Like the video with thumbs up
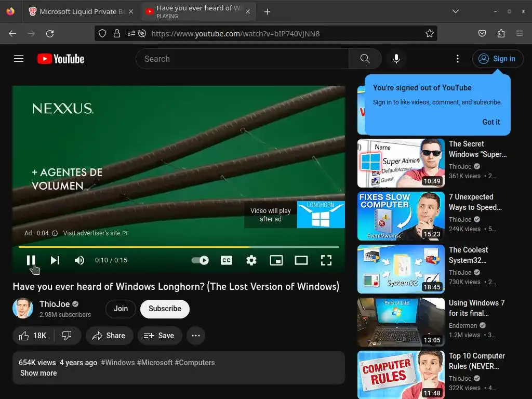The image size is (532, 399). (x=33, y=336)
